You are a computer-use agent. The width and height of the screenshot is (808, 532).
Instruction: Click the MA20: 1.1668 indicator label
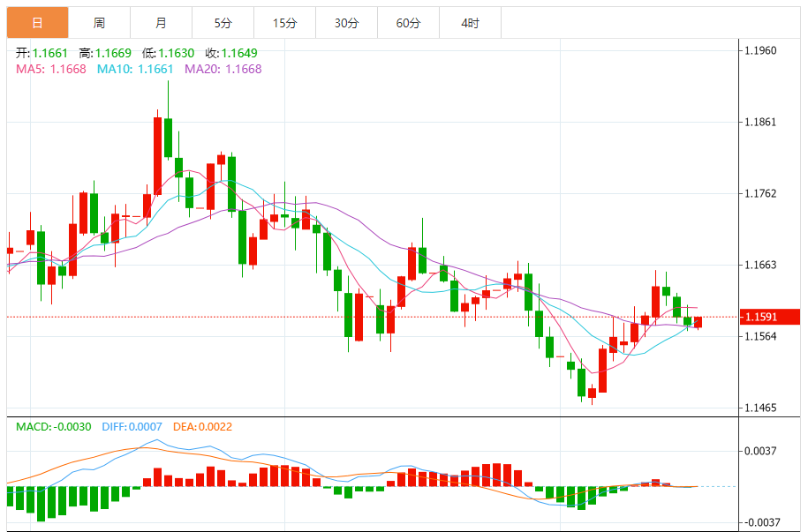[223, 69]
